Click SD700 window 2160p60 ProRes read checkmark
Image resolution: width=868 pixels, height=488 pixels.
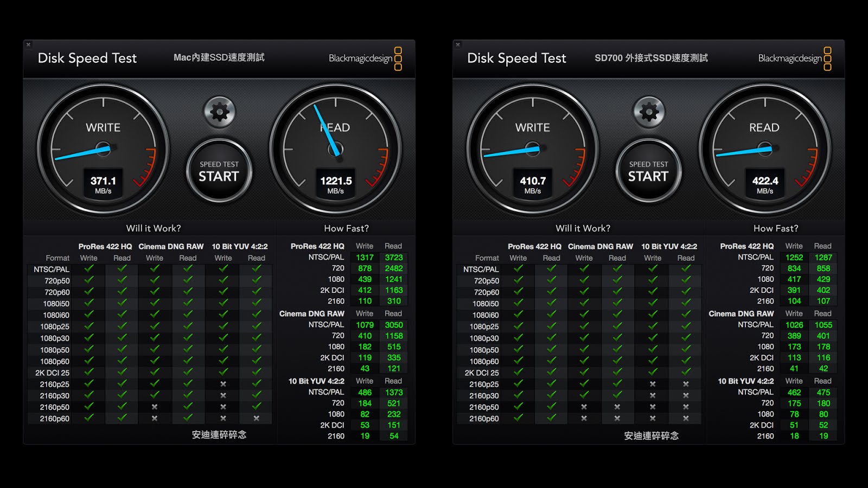(552, 418)
